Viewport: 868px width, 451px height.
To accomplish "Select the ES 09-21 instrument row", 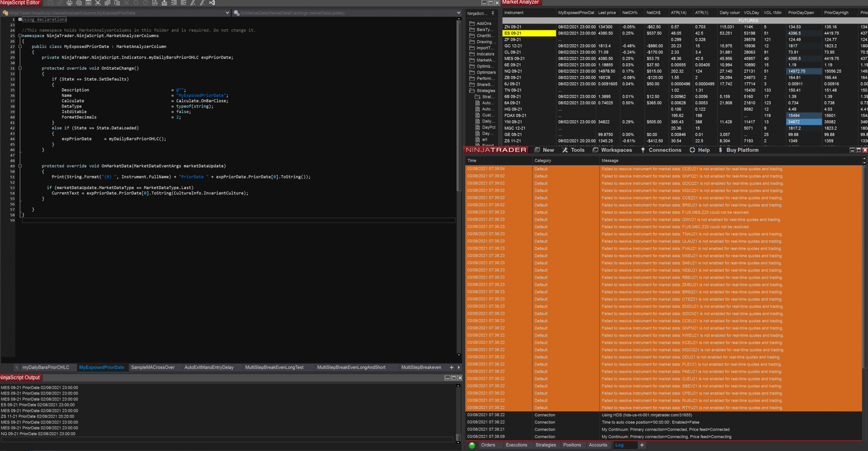I will tap(529, 33).
